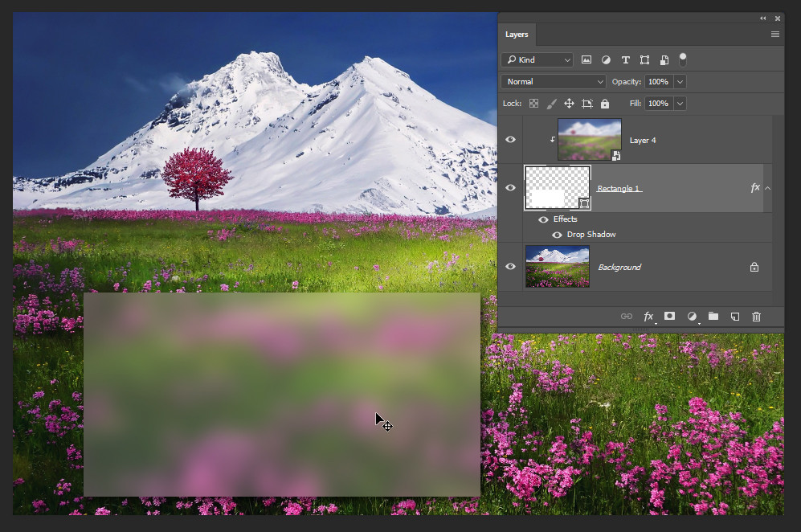Open the blending mode dropdown

(x=554, y=81)
